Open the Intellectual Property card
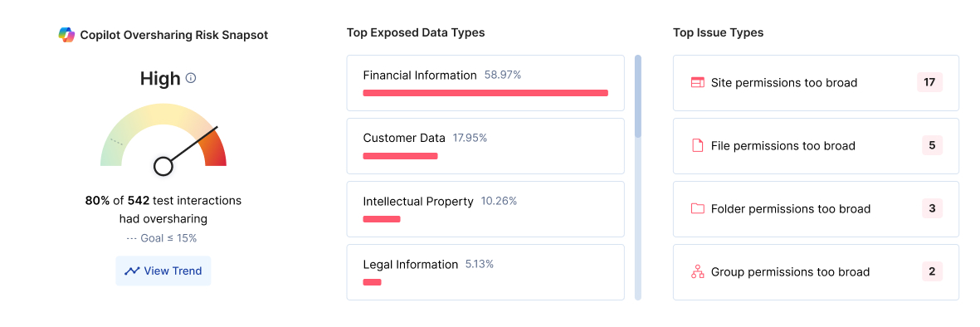Screen dimensions: 980x327 coord(485,209)
